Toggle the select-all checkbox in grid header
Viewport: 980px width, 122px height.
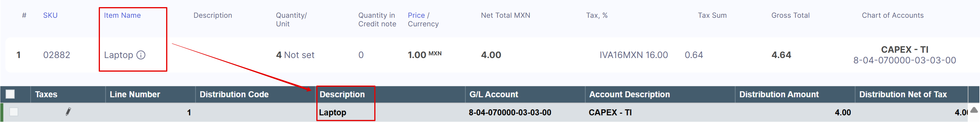click(x=10, y=94)
